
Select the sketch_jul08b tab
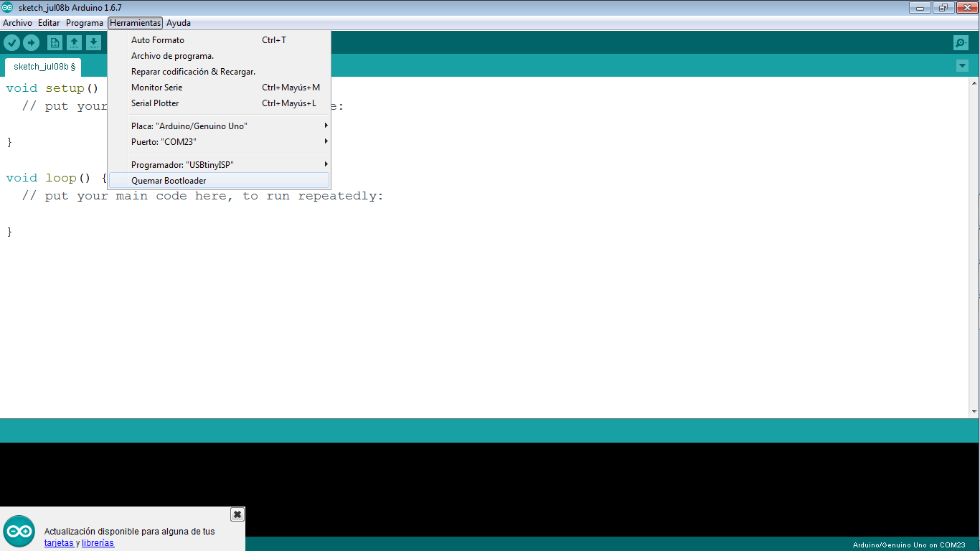(x=43, y=67)
